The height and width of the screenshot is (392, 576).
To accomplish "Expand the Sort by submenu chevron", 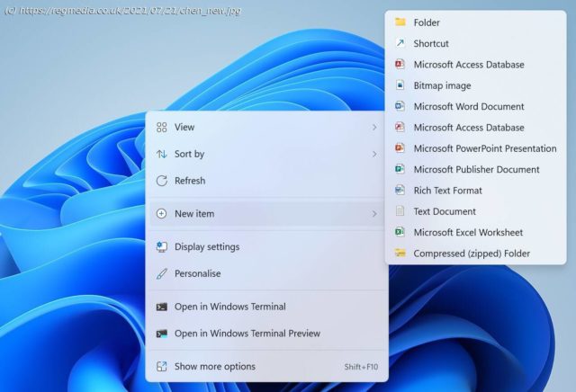I will (374, 154).
